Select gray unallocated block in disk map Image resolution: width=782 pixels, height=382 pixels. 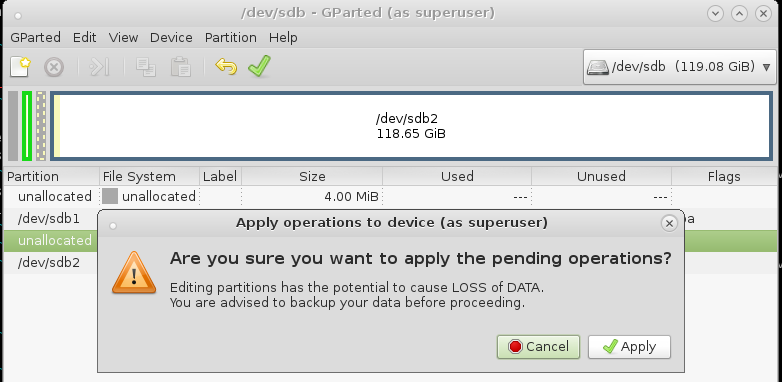(13, 126)
